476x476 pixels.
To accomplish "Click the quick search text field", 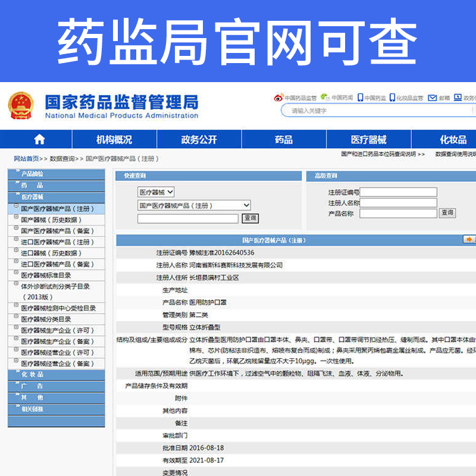I will (187, 218).
